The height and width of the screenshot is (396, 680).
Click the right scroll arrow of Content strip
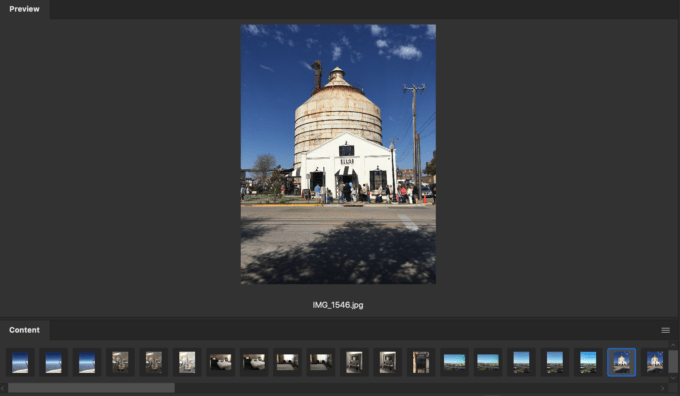coord(662,388)
